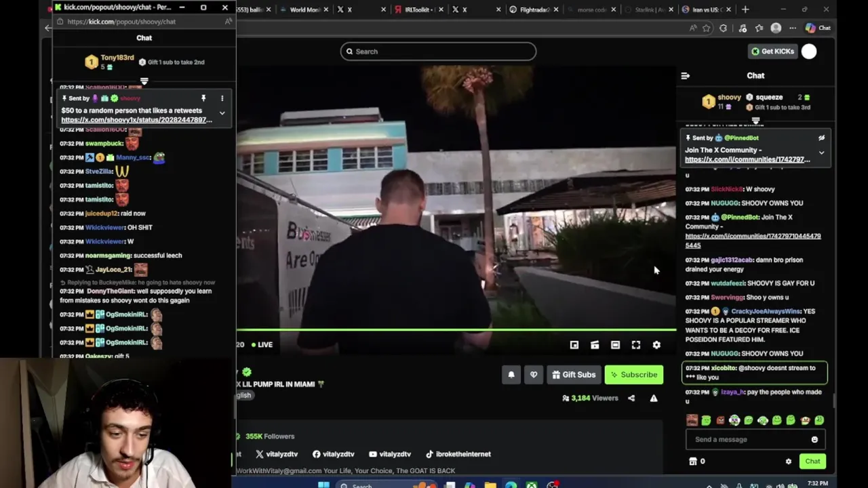
Task: Click the green Chat send button
Action: pyautogui.click(x=812, y=462)
